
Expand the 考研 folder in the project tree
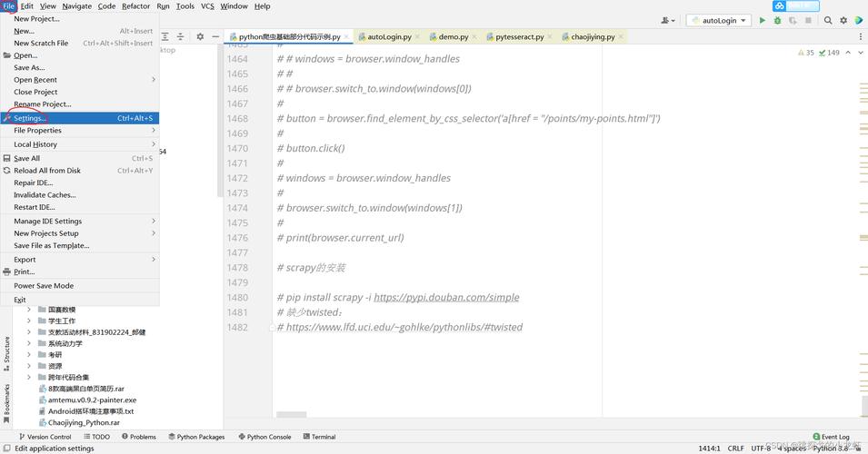[29, 355]
